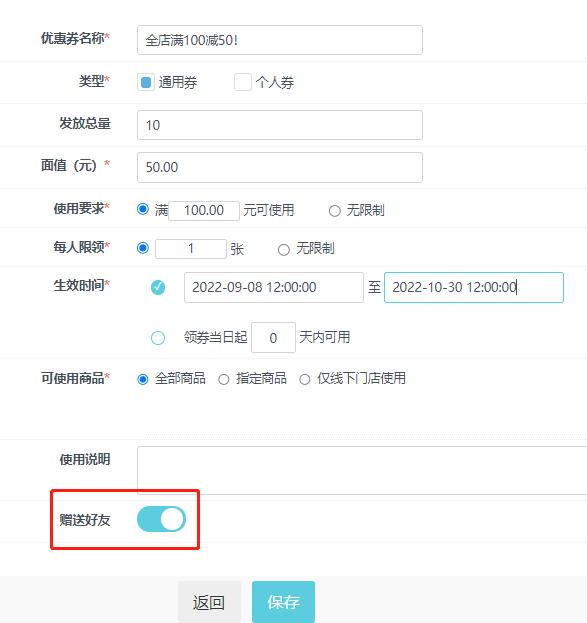This screenshot has width=587, height=623.
Task: Check the 个人券 type checkbox
Action: (x=242, y=82)
